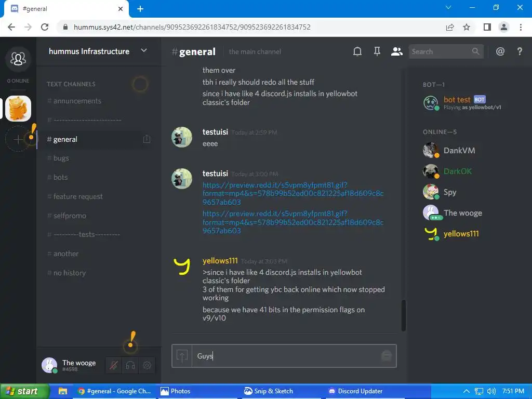Close the #general browser tab
The image size is (532, 399).
[x=121, y=9]
